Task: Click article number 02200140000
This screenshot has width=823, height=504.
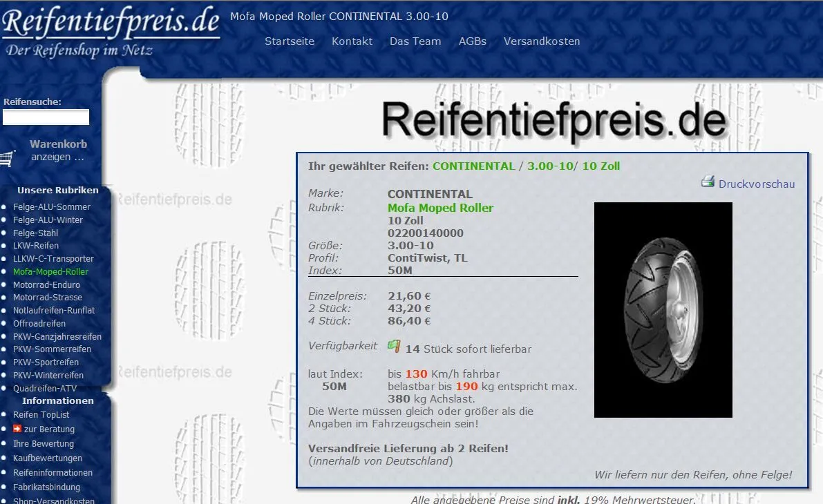Action: (426, 233)
